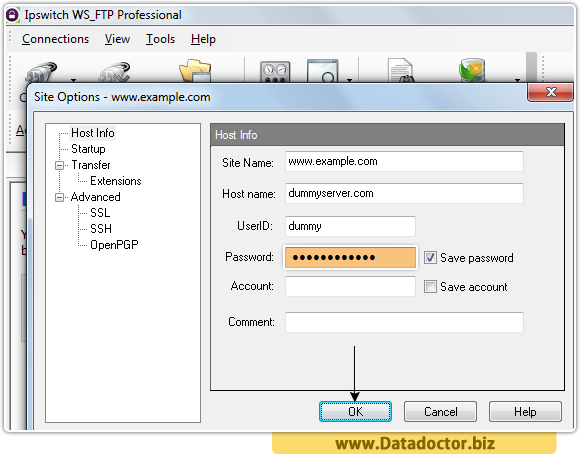Collapse the Advanced tree node

click(59, 197)
